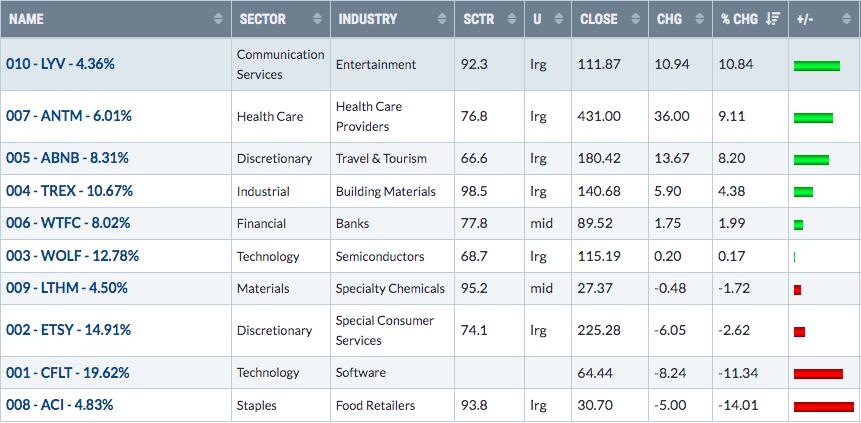Click the sort arrows in +/- header
861x423 pixels.
coord(846,19)
